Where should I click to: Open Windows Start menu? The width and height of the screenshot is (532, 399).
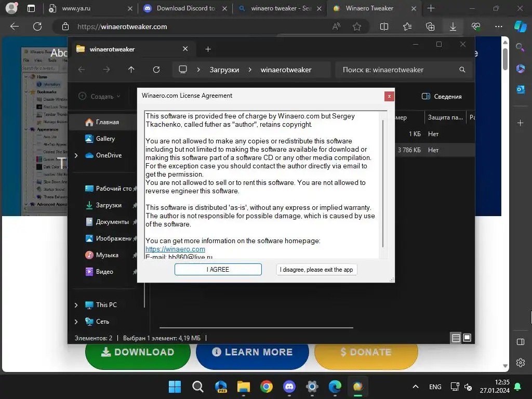click(175, 387)
